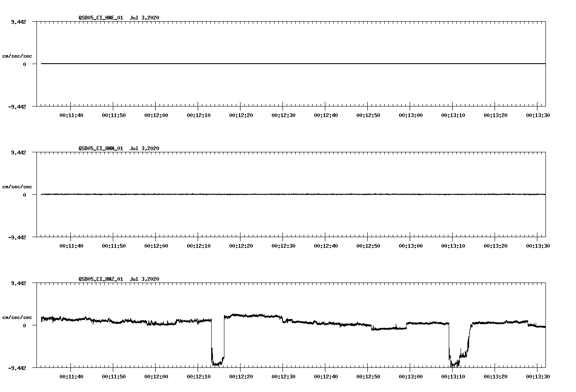Viewport: 576px width, 392px height.
Task: Click the cm/sec/sec unit label of HNN plot
Action: 17,187
